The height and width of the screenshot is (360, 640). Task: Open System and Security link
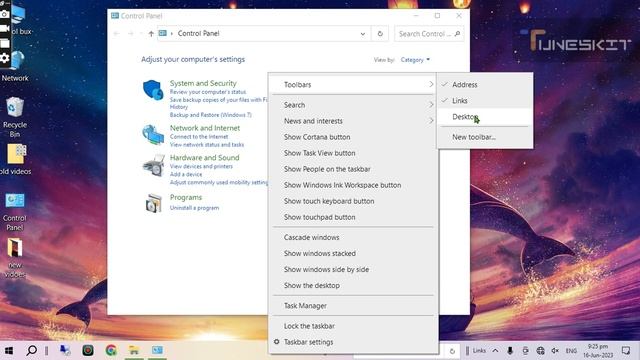coord(203,83)
